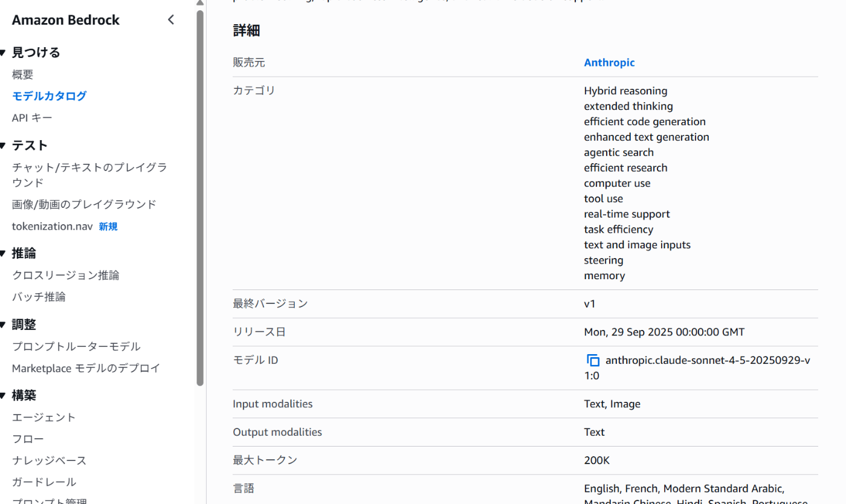Viewport: 846px width, 504px height.
Task: Click the 新規 badge beside tokenization.nav
Action: (x=108, y=227)
